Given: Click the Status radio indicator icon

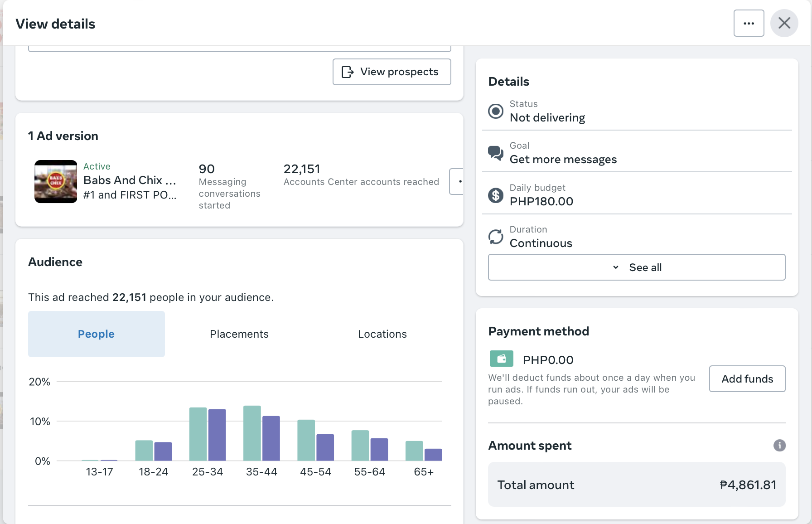Looking at the screenshot, I should [x=496, y=111].
